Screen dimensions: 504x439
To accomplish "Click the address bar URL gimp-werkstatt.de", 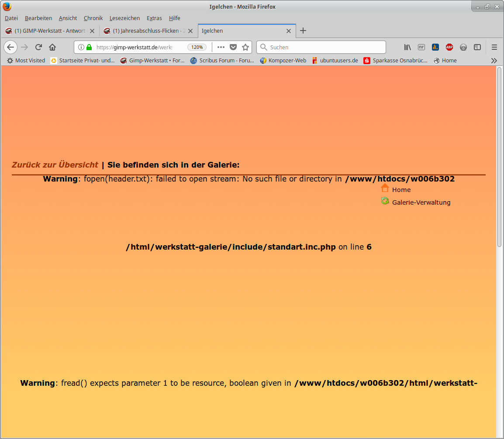I will click(x=135, y=47).
